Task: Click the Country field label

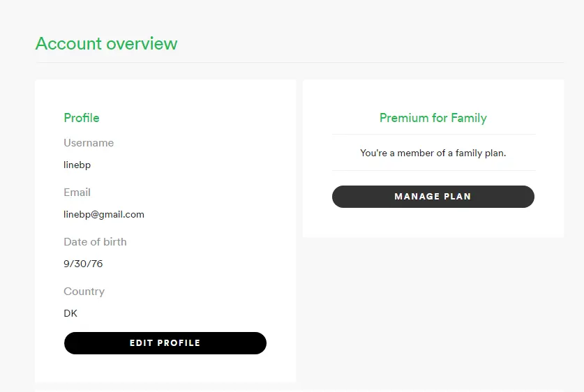Action: point(84,292)
